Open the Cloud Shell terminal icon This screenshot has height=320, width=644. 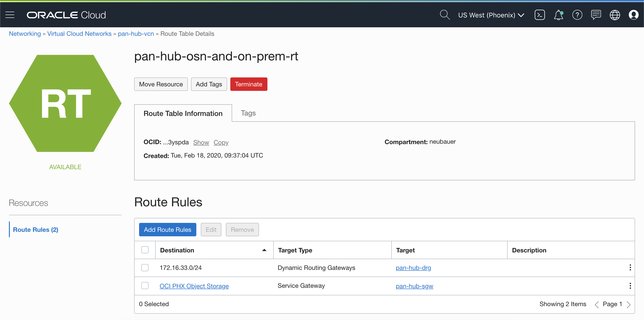[540, 15]
